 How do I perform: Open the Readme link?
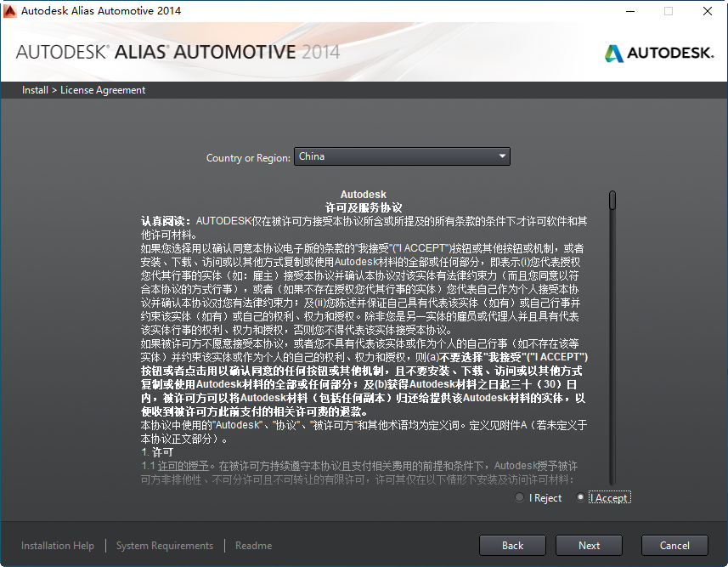(x=253, y=546)
